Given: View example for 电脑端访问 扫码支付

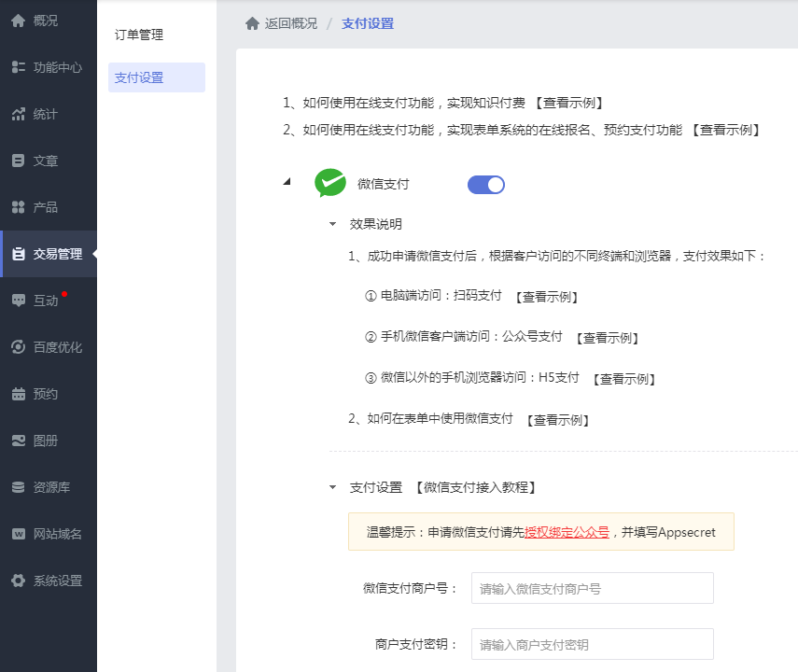Looking at the screenshot, I should click(x=547, y=297).
